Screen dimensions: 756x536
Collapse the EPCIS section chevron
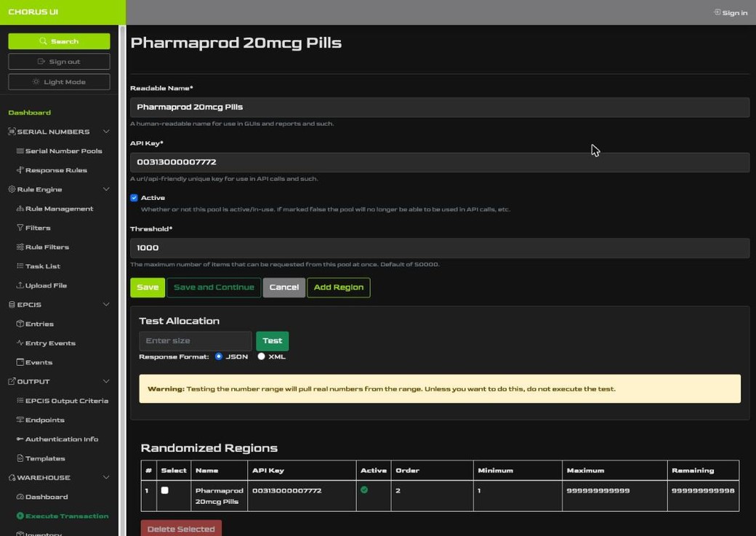point(106,305)
